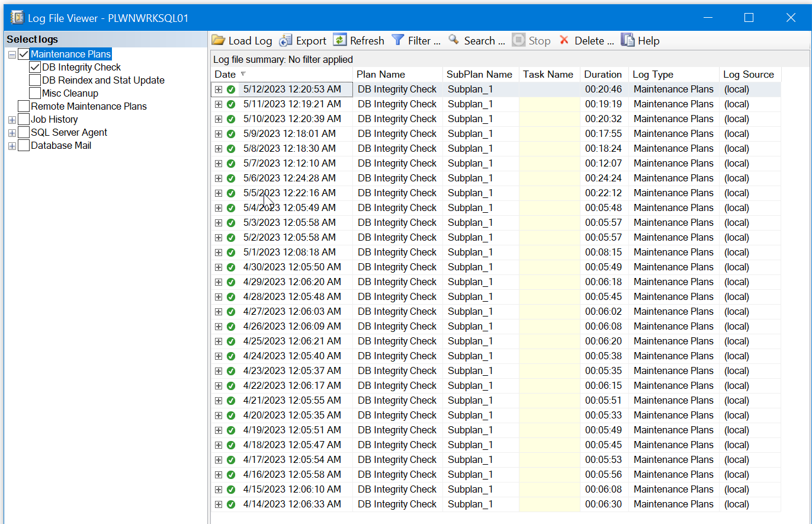Click the grayed Stop icon
The width and height of the screenshot is (812, 524).
coord(519,40)
